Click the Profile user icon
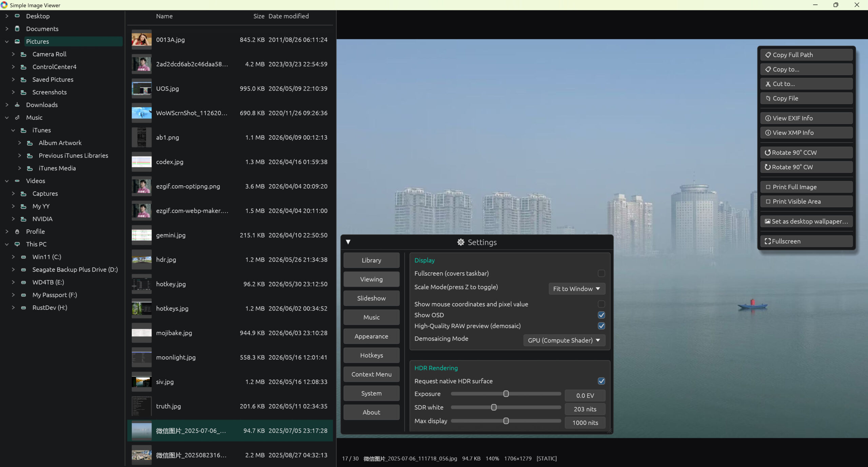 click(x=17, y=231)
